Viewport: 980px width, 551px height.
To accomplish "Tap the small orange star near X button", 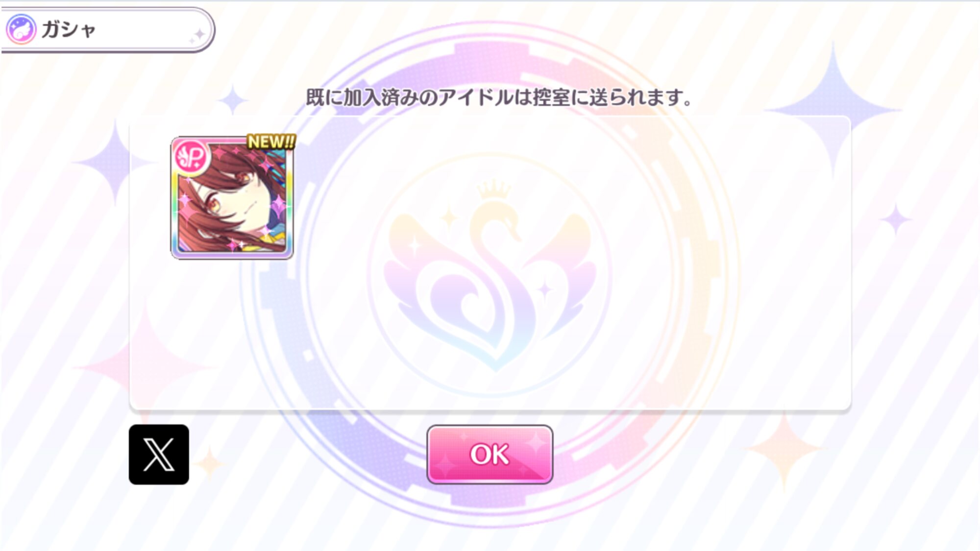I will 210,463.
